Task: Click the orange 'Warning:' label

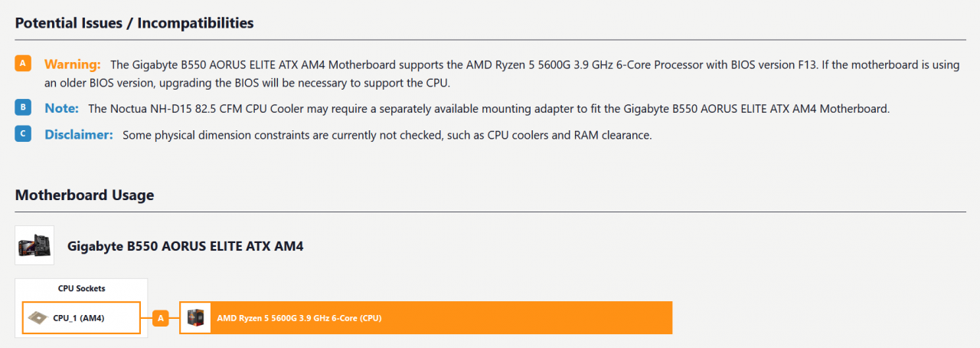Action: [72, 64]
